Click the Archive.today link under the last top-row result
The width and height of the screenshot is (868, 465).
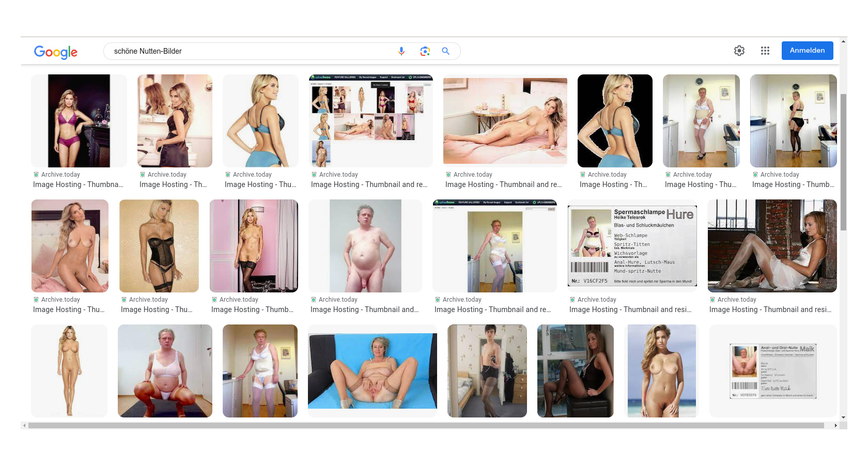(x=779, y=175)
